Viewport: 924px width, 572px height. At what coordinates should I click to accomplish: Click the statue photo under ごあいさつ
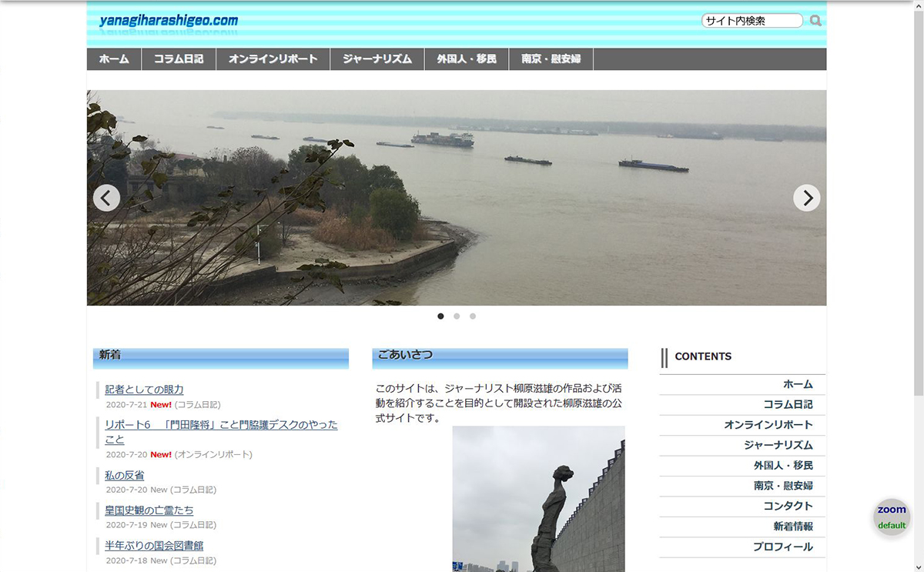click(x=539, y=499)
